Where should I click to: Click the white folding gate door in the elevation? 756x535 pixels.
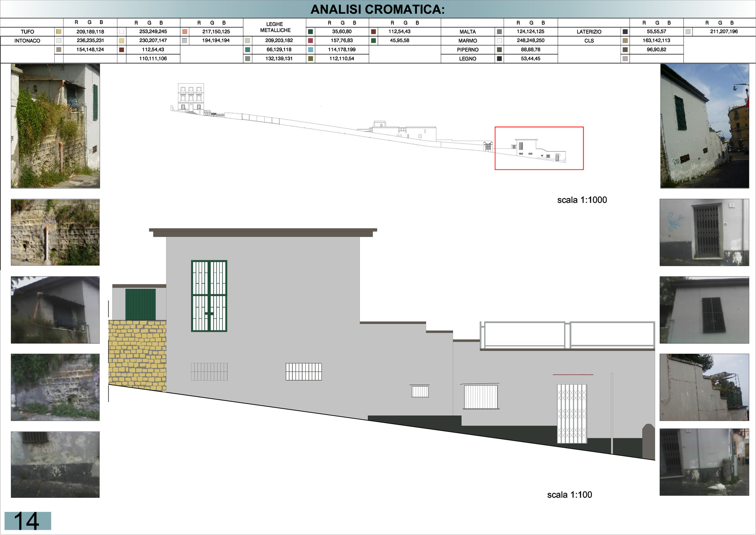(x=572, y=414)
